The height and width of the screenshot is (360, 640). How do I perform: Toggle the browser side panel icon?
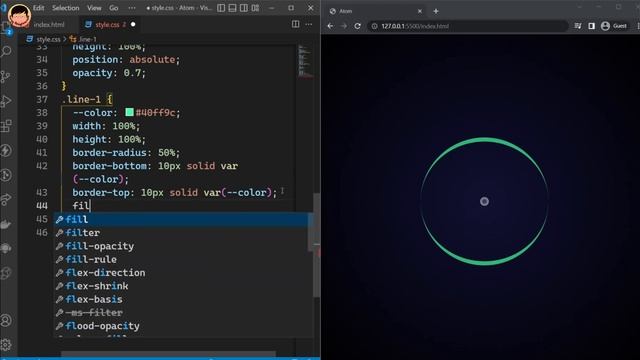[x=591, y=26]
